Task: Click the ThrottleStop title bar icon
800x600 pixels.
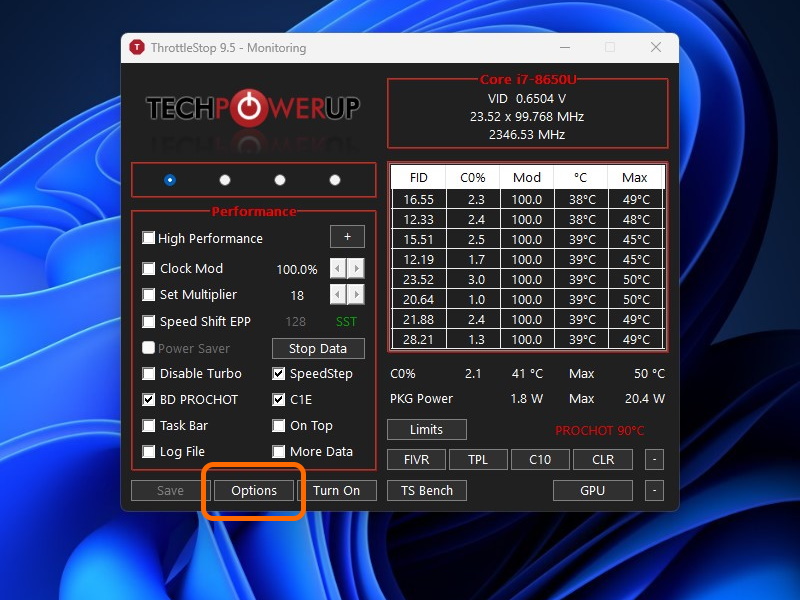Action: (x=137, y=47)
